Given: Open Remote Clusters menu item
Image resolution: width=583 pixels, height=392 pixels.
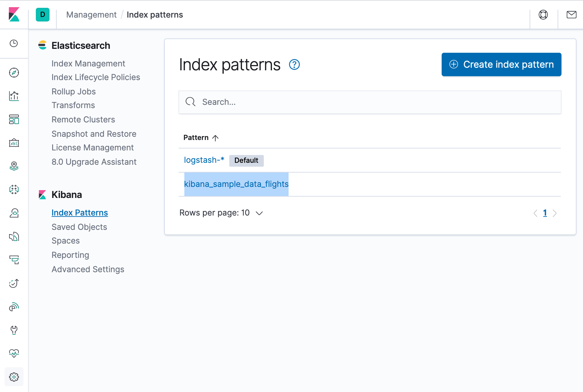Looking at the screenshot, I should point(83,119).
